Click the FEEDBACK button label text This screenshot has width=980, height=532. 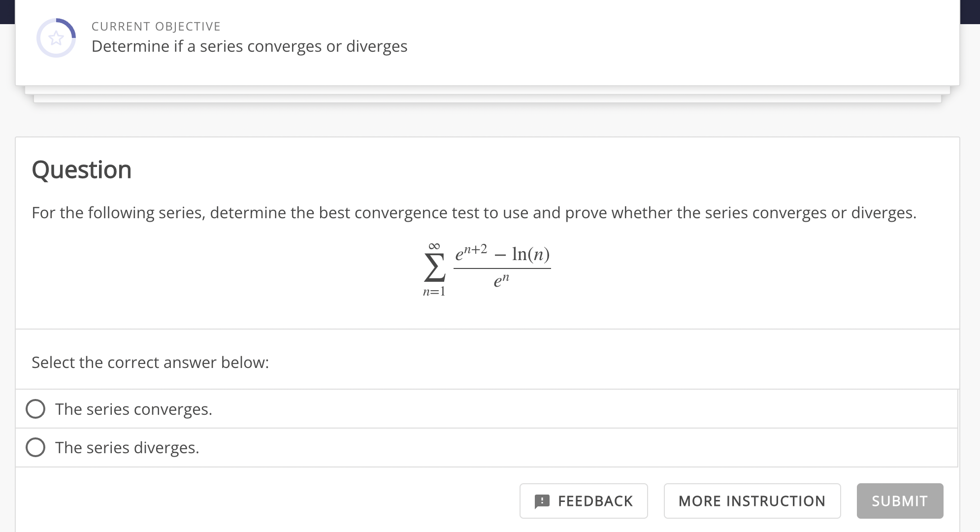coord(595,501)
